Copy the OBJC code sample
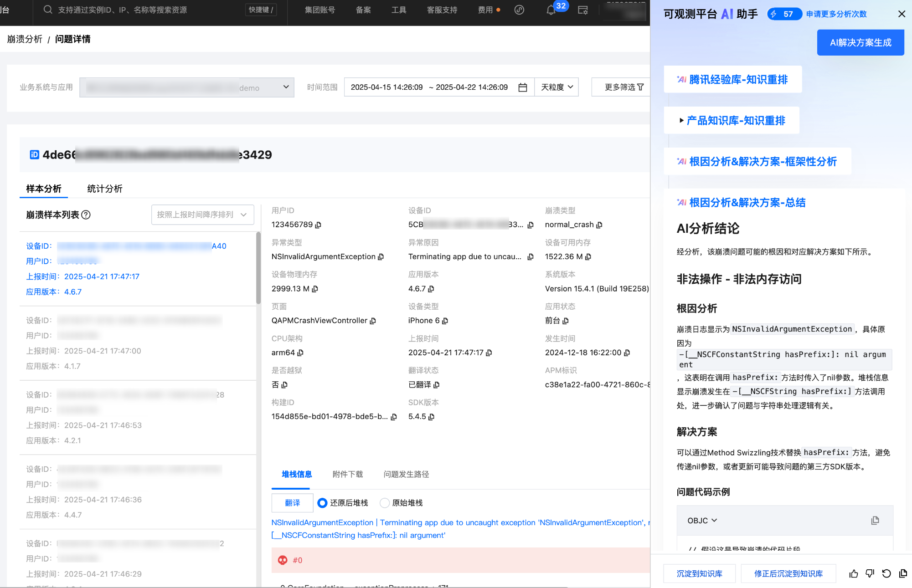This screenshot has width=912, height=588. pos(875,521)
